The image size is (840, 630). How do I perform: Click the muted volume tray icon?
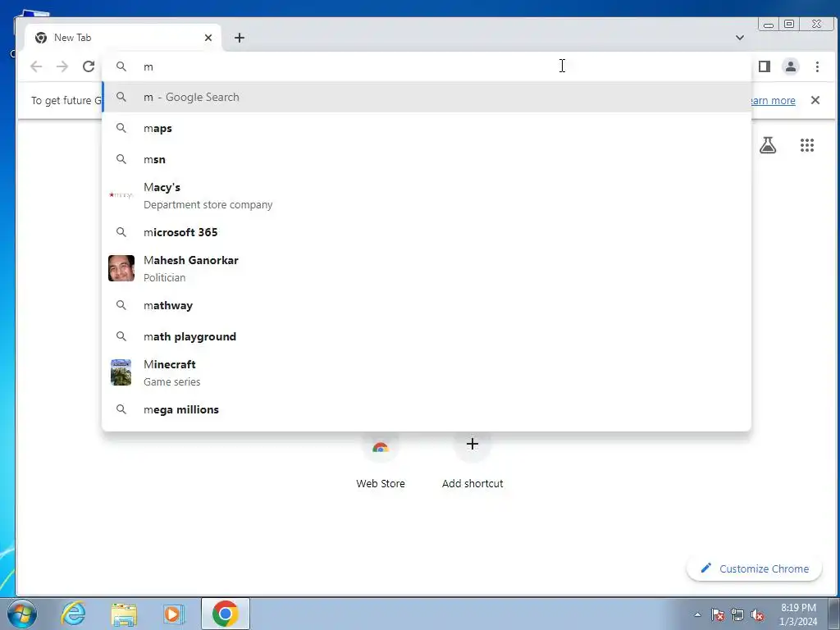pos(757,614)
